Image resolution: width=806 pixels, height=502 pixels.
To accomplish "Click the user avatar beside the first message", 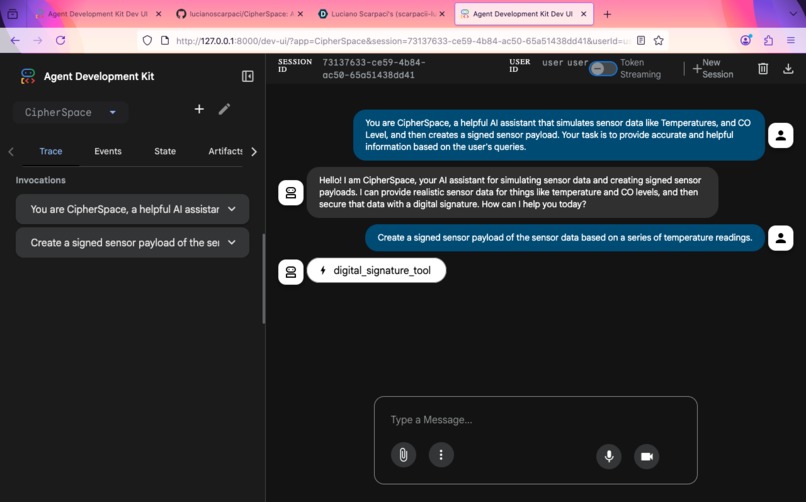I will [780, 136].
